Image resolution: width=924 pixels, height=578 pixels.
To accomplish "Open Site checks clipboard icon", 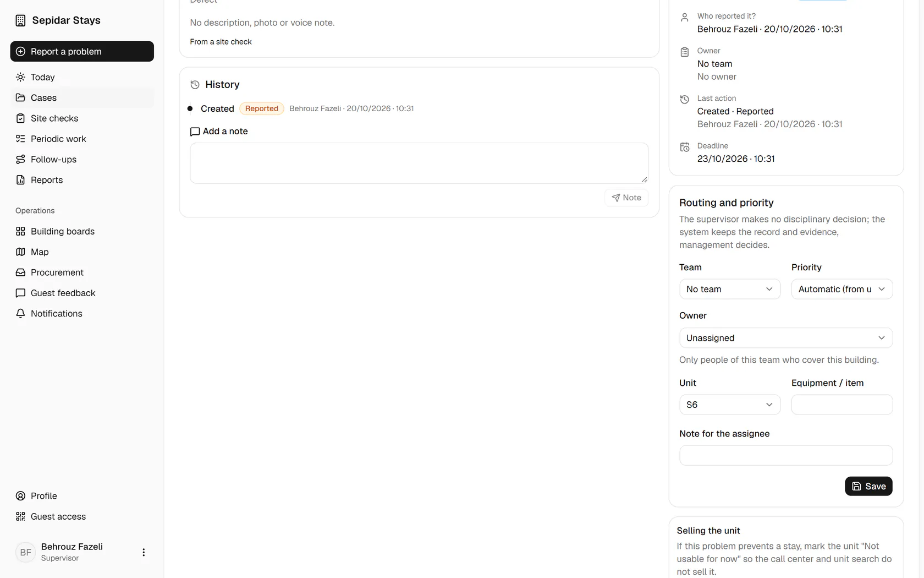I will pos(20,118).
